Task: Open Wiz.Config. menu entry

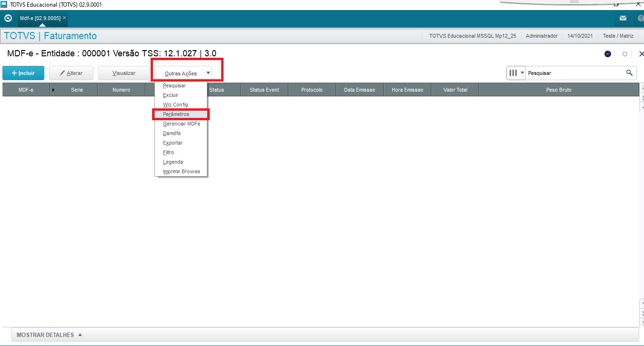Action: tap(181, 105)
